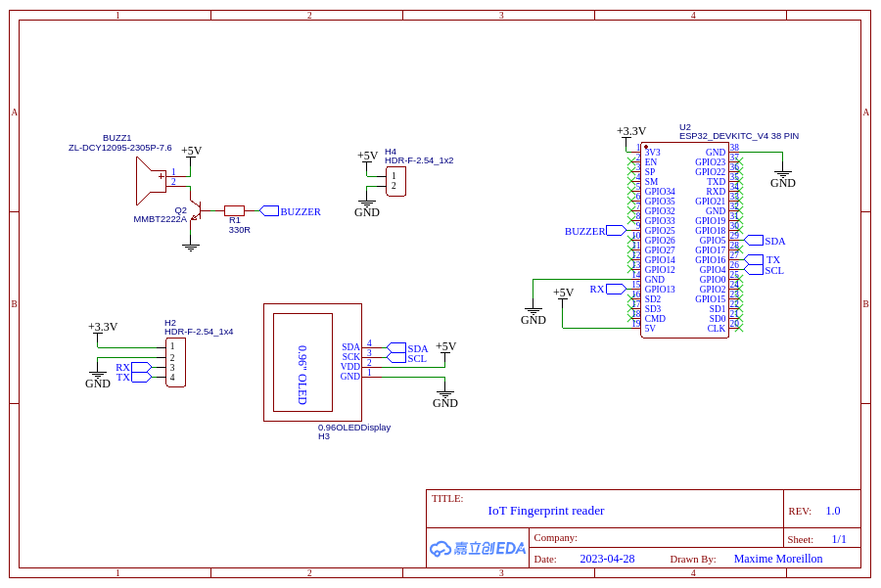Select the +5V symbol above buzzer

(191, 151)
